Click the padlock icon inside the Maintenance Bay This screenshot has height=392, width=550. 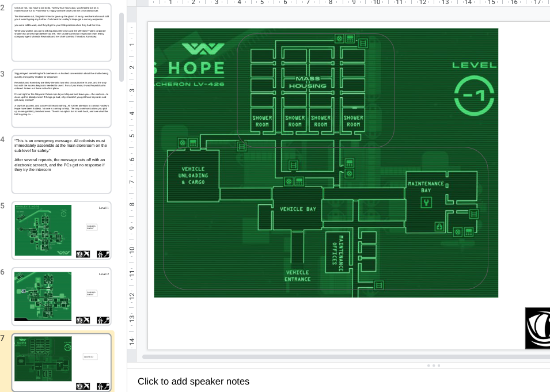point(439,226)
